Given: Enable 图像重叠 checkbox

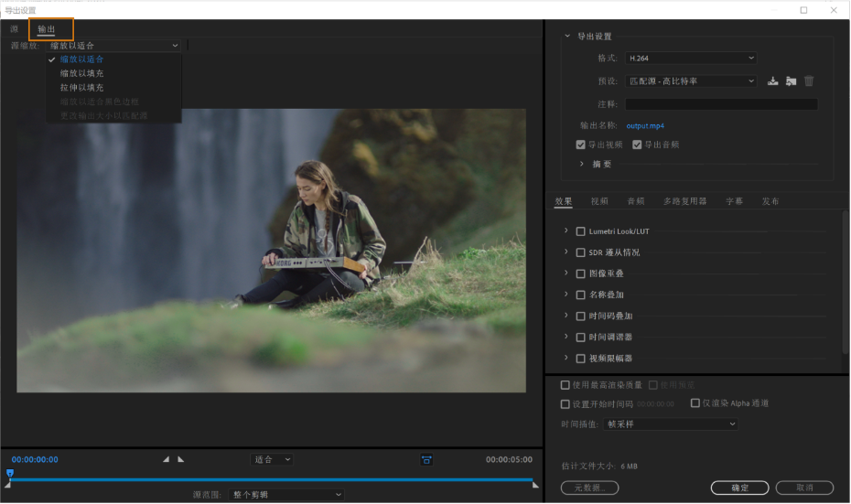Looking at the screenshot, I should [581, 274].
